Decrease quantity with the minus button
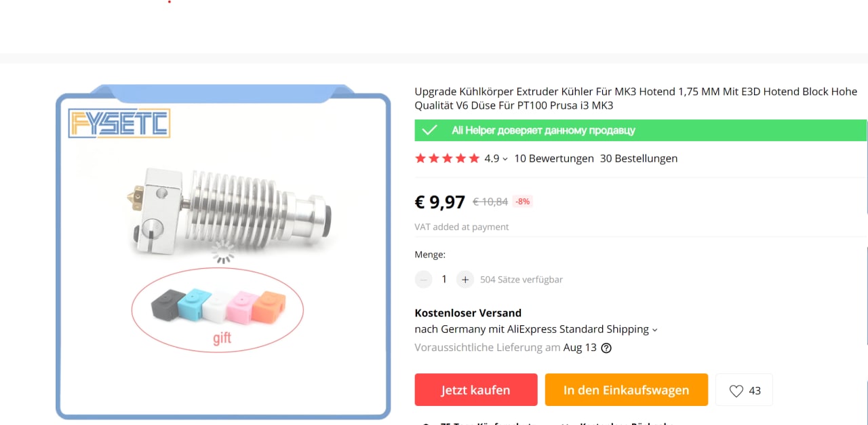868x425 pixels. point(424,279)
